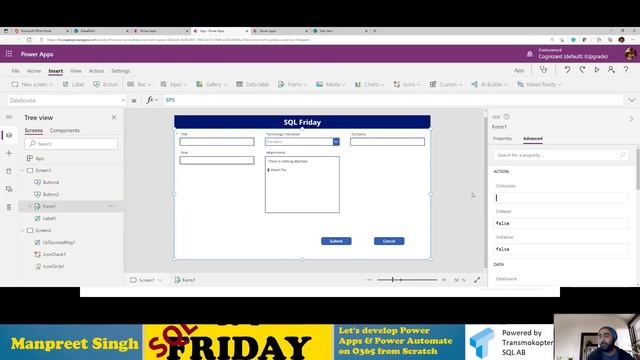
Task: Open the Input controls dropdown
Action: point(173,84)
